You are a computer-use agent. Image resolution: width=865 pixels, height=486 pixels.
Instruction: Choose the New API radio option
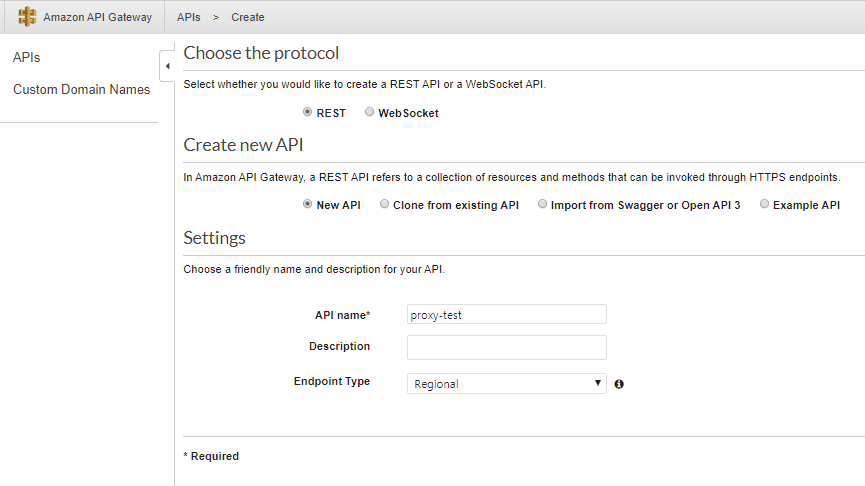307,204
